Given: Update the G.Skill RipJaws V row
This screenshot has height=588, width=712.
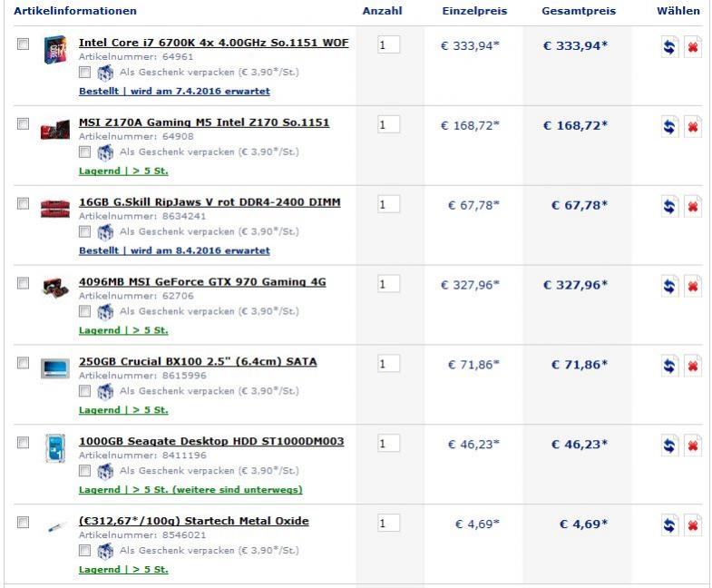Looking at the screenshot, I should (668, 206).
